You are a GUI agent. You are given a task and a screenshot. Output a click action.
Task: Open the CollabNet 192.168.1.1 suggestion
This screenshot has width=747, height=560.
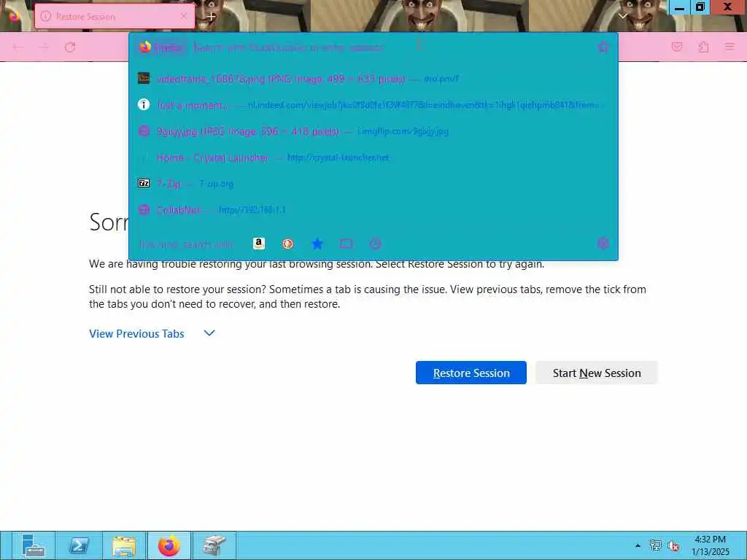(373, 210)
